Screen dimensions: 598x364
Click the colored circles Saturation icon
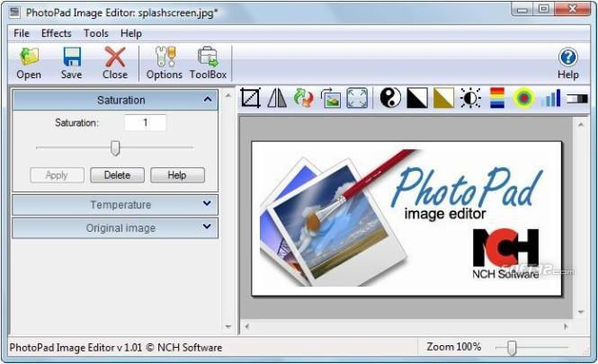point(524,98)
